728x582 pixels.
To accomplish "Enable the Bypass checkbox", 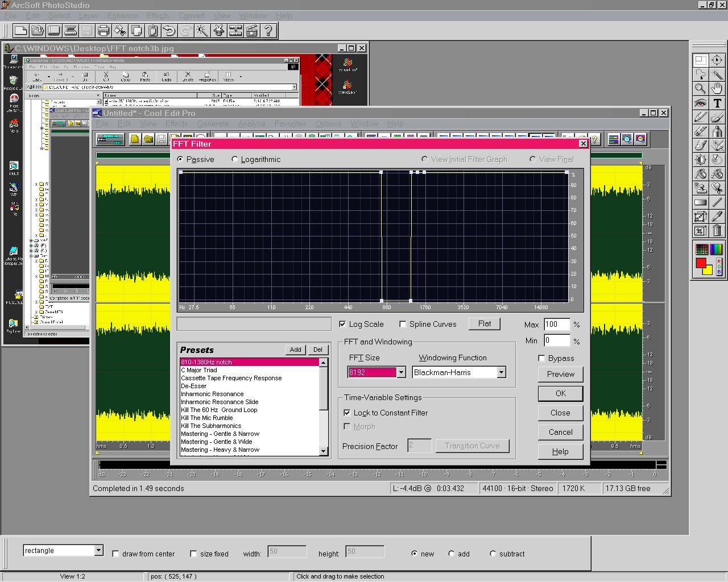I will [541, 358].
